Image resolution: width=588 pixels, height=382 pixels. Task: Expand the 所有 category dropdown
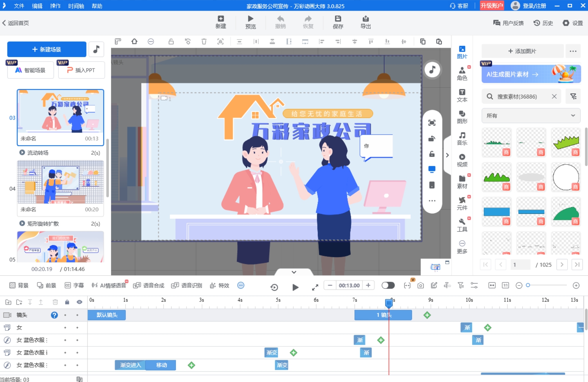click(531, 116)
